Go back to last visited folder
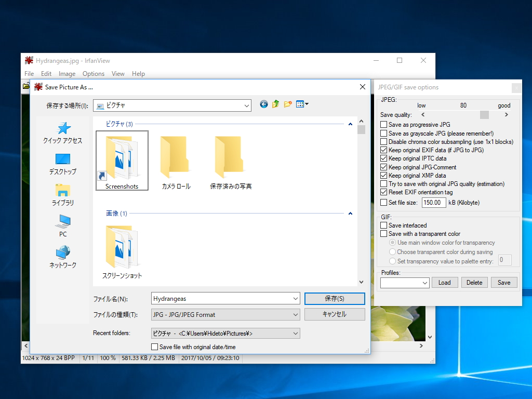 [x=263, y=104]
